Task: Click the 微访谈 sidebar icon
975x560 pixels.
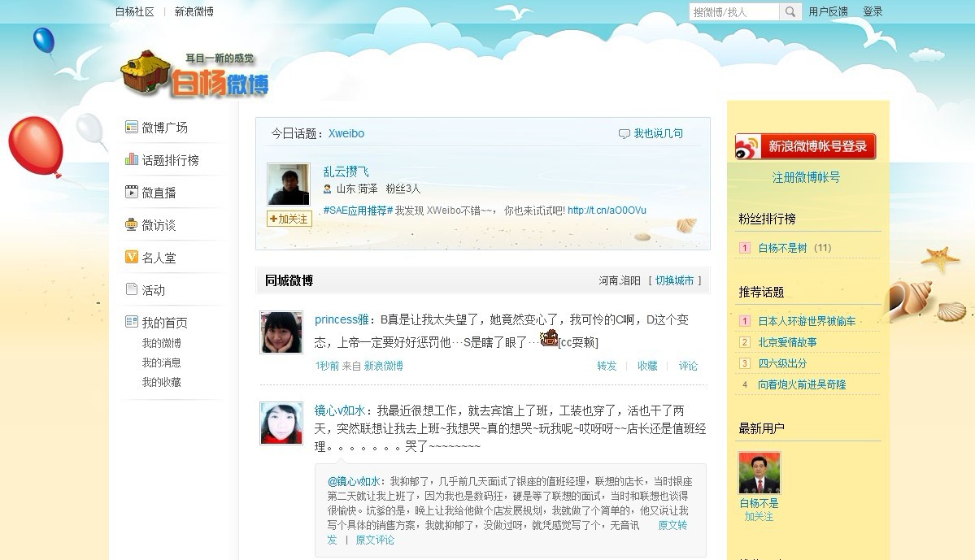Action: [x=131, y=224]
